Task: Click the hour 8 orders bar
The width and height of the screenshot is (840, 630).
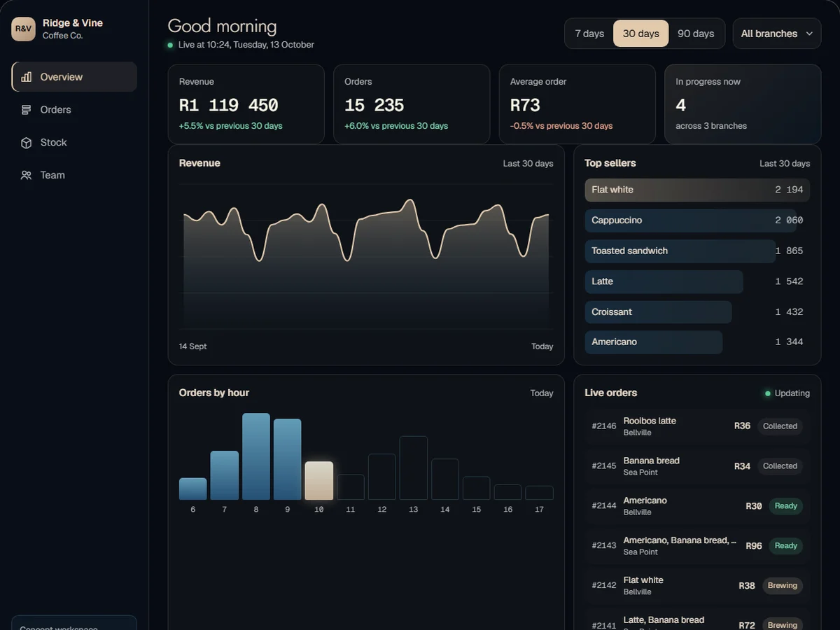Action: pyautogui.click(x=256, y=456)
